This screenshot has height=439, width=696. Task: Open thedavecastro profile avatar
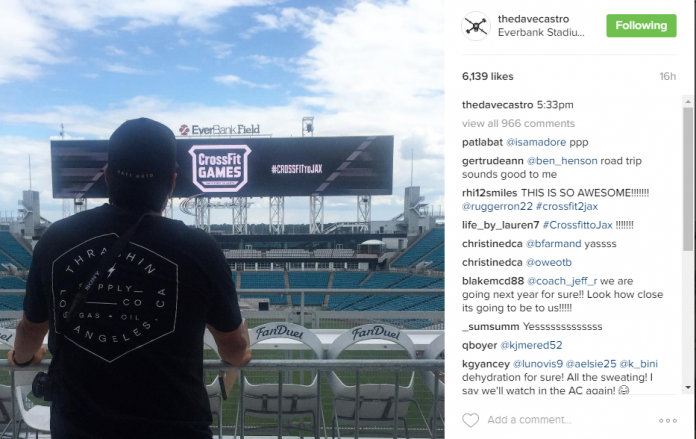click(x=476, y=26)
